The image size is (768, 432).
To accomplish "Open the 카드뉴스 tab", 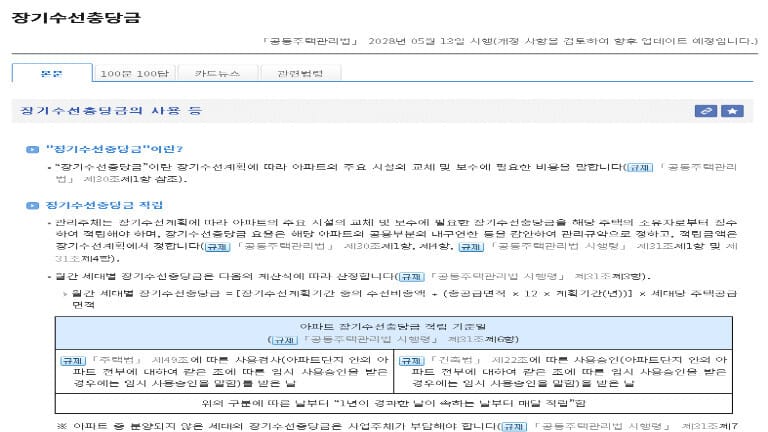I will [x=217, y=73].
